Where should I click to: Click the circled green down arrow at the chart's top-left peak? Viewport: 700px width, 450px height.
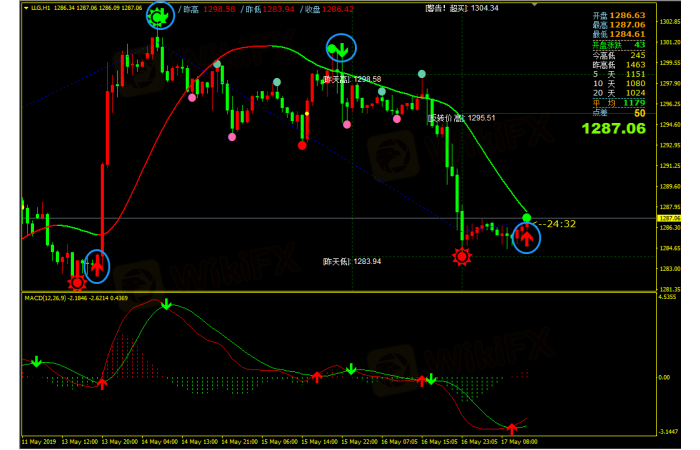tap(158, 15)
